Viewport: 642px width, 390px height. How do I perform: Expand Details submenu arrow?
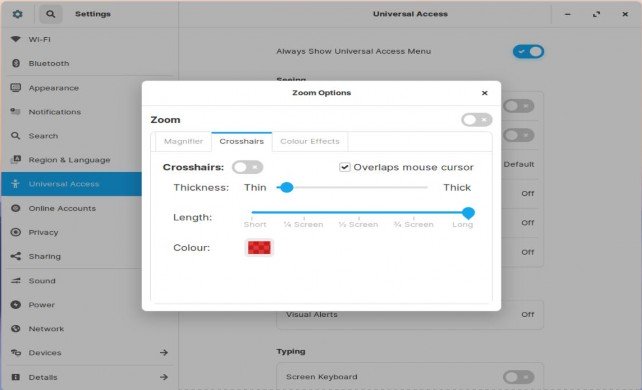tap(164, 377)
